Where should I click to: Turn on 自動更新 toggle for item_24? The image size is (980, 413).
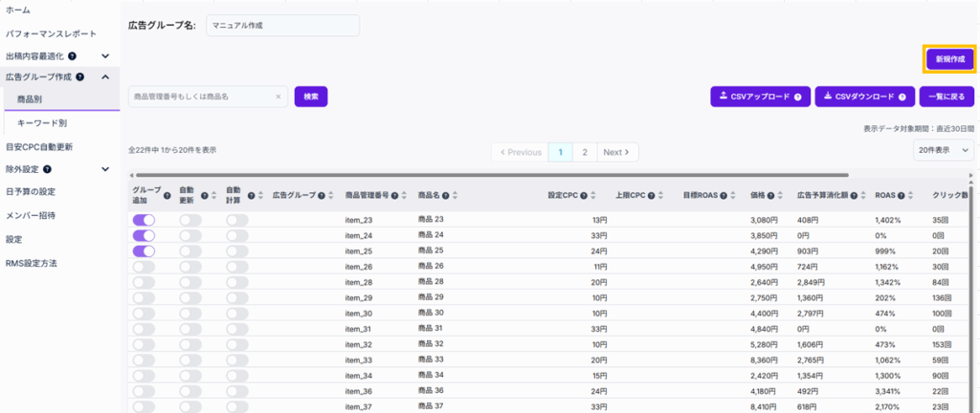190,235
